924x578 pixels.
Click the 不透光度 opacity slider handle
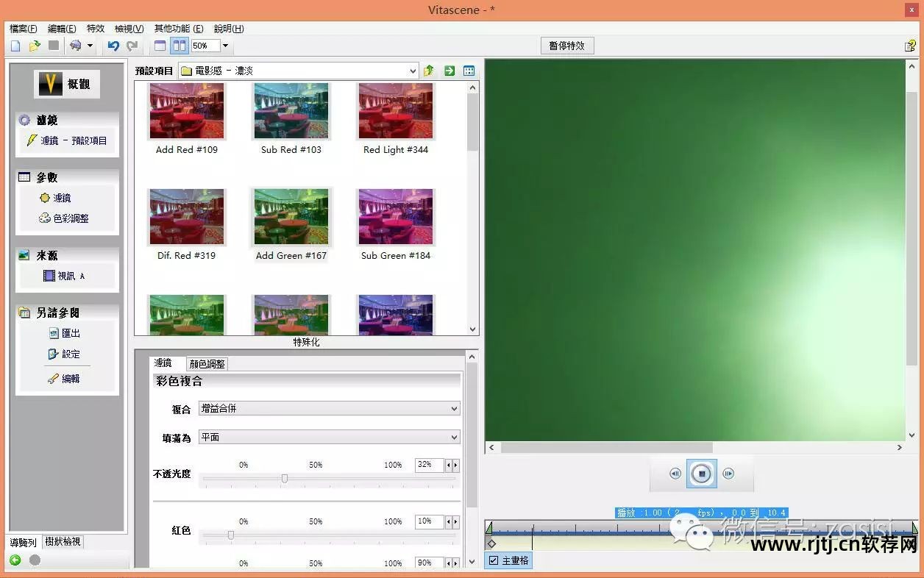tap(285, 479)
